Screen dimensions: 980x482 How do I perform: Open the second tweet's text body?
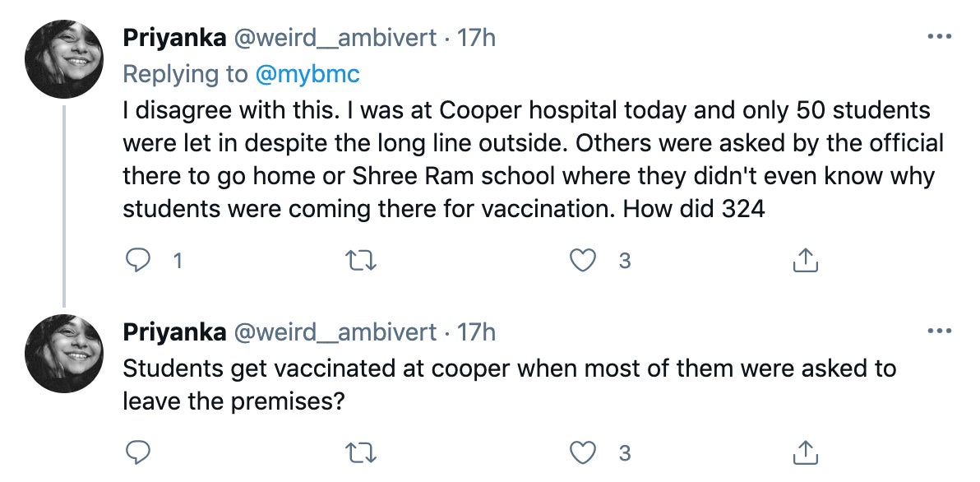510,384
